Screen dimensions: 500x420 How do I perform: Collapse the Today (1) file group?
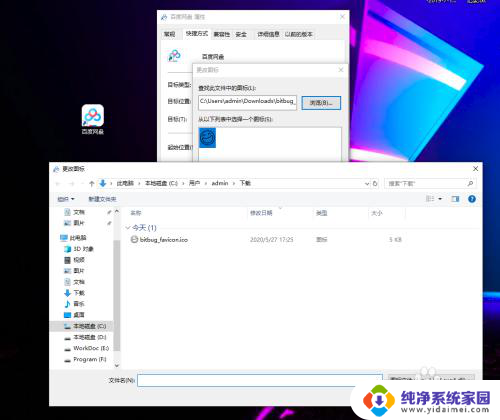point(128,228)
